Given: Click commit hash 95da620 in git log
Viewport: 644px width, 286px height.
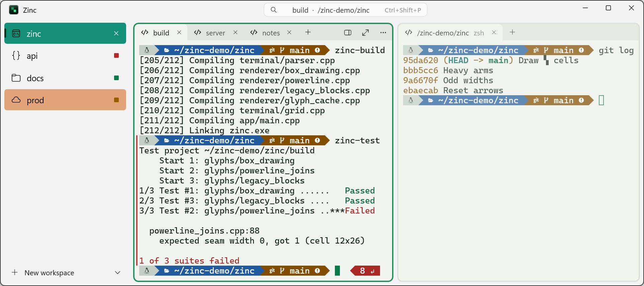Looking at the screenshot, I should tap(421, 60).
